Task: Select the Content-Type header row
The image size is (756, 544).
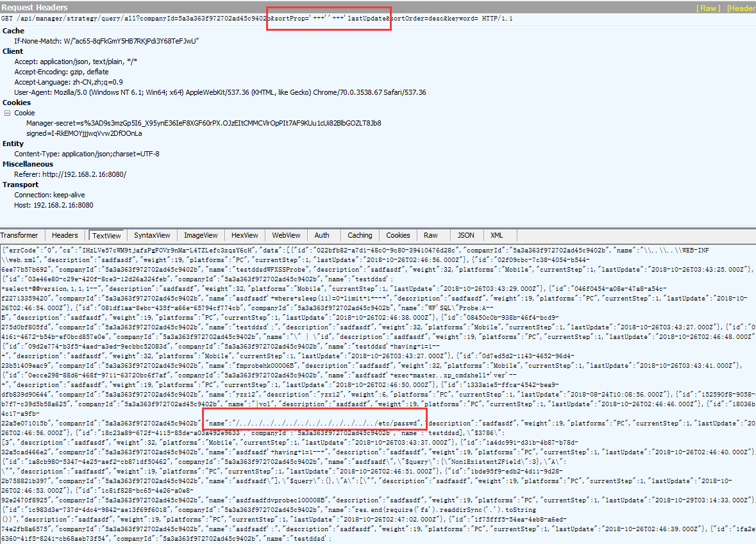Action: [87, 154]
